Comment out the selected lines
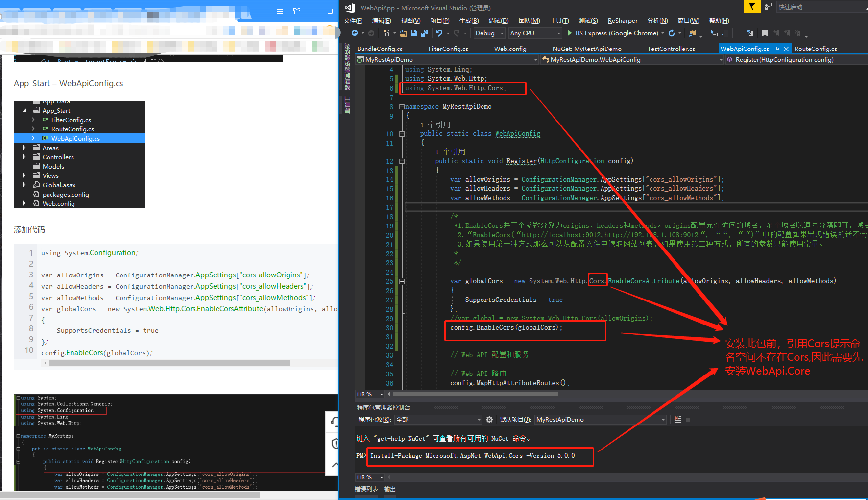868x500 pixels. [740, 33]
